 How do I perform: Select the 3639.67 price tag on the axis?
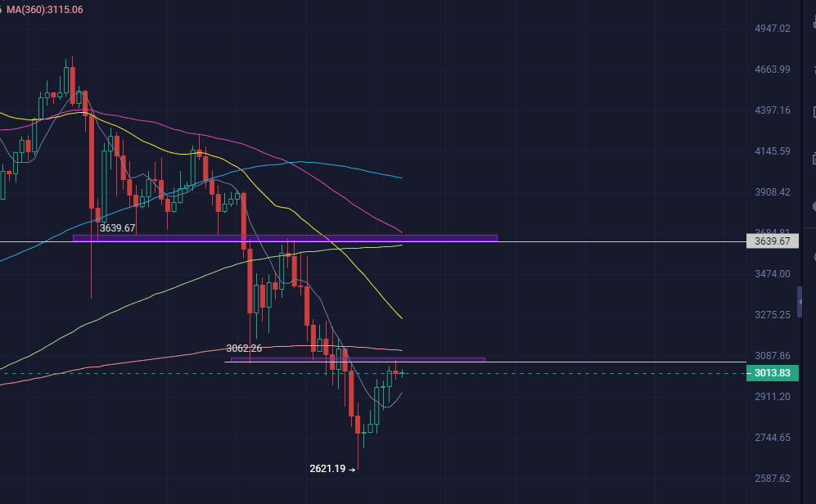pyautogui.click(x=773, y=241)
